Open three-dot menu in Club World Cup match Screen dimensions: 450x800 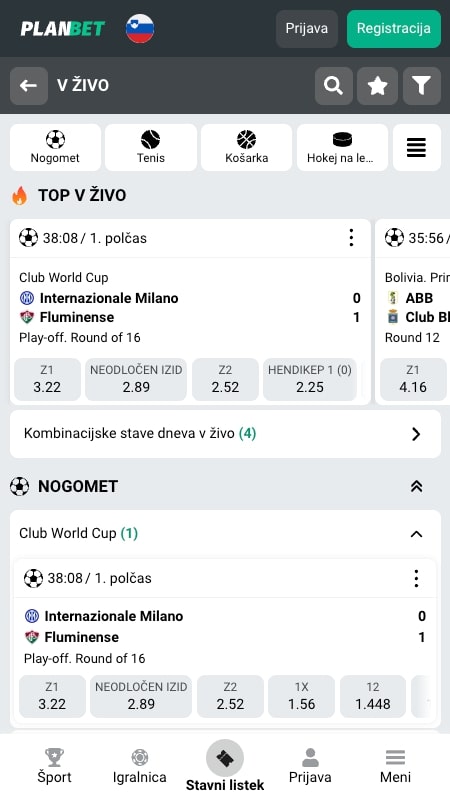coord(416,578)
